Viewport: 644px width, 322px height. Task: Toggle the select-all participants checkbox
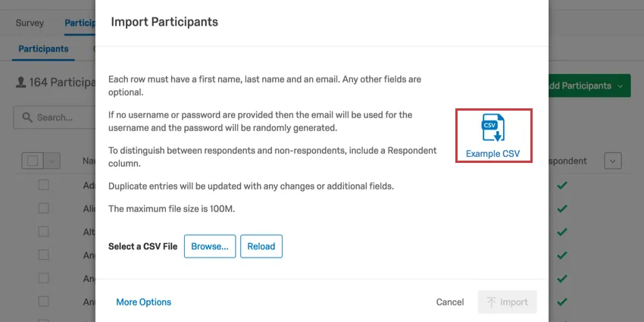33,161
